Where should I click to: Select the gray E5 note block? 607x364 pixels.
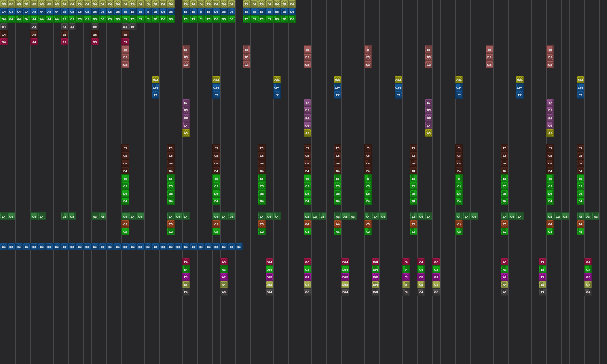pos(133,27)
